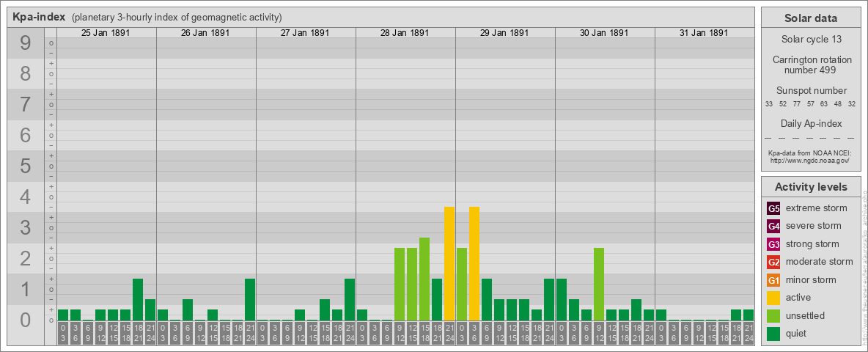Click the tallest light-green bar, 28 Jan 15-18

(424, 279)
